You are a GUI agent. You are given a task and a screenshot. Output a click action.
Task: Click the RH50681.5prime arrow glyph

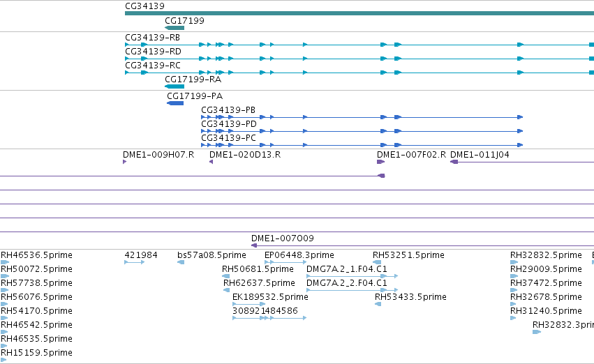point(225,276)
